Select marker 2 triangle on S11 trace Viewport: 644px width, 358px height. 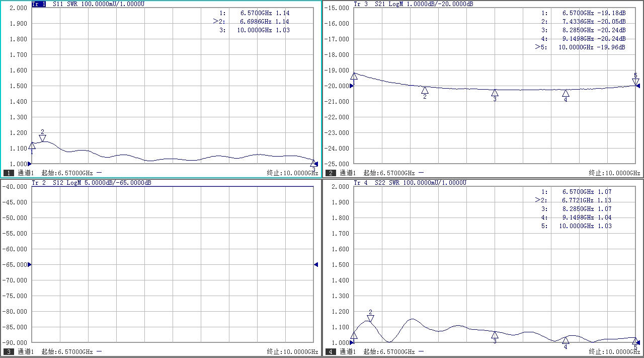coord(42,138)
